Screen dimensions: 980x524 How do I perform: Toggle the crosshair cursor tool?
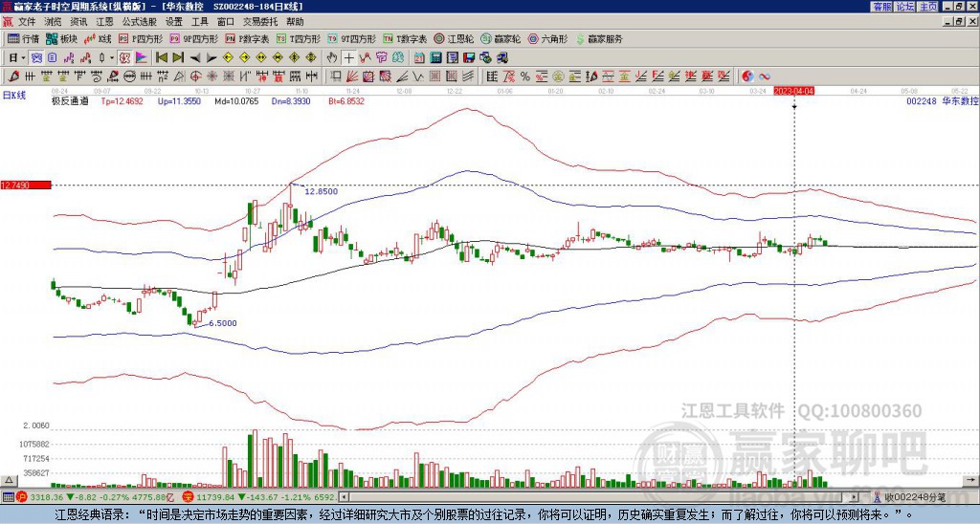[x=348, y=58]
